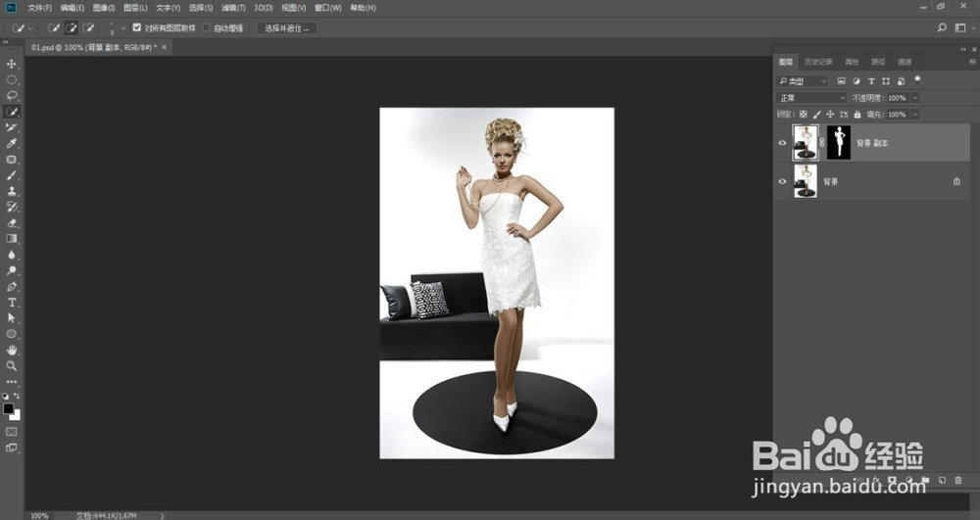Screen dimensions: 980x520
Task: Select the Move tool
Action: tap(11, 65)
